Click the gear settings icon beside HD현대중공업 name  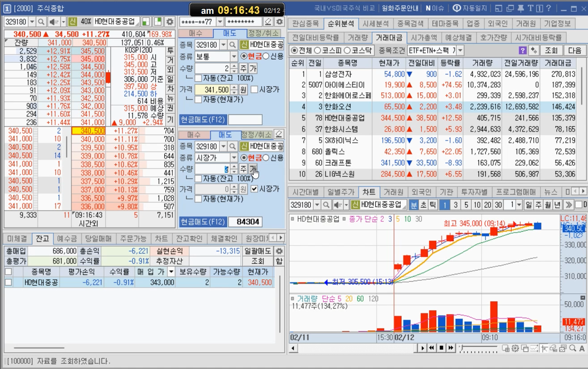click(x=170, y=21)
